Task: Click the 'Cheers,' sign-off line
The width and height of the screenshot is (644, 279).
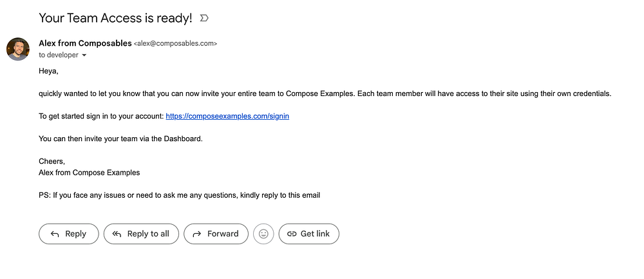Action: [52, 161]
